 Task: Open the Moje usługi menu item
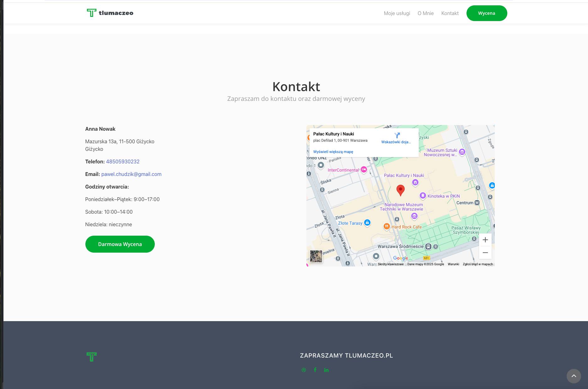pos(397,13)
